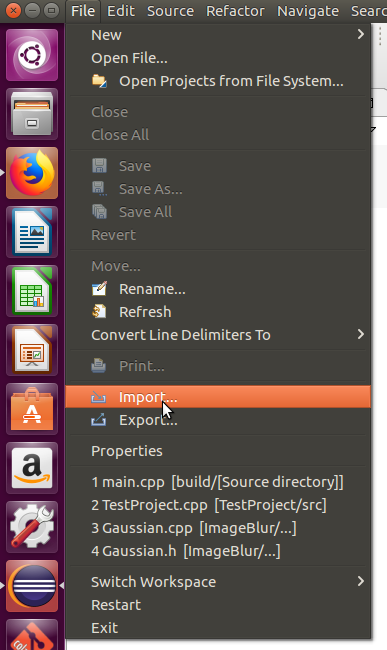The height and width of the screenshot is (650, 387).
Task: Click Open Projects from File System entry
Action: point(218,81)
